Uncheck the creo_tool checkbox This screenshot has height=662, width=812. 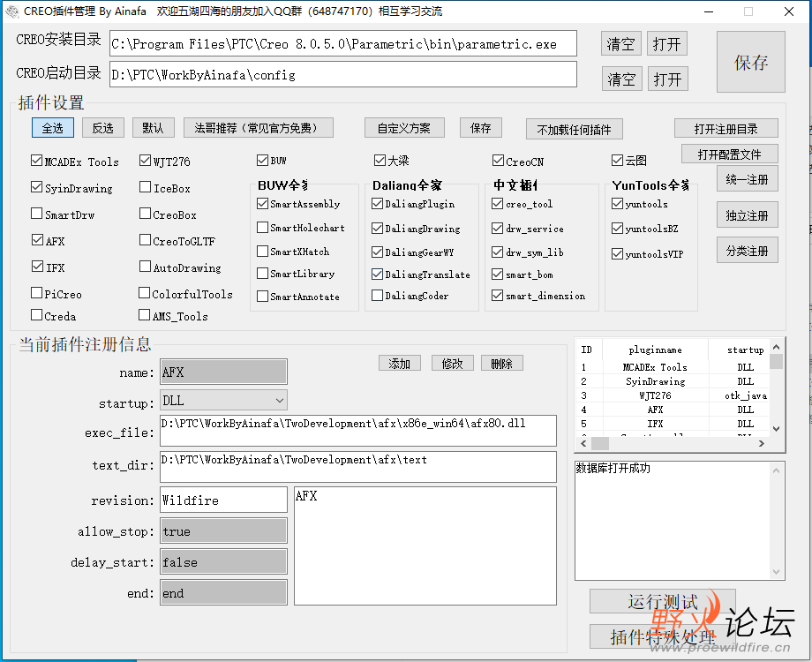498,204
